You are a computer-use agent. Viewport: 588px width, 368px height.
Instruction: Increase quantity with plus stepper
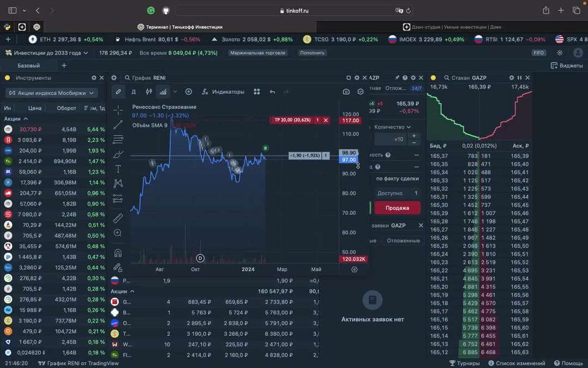click(414, 136)
